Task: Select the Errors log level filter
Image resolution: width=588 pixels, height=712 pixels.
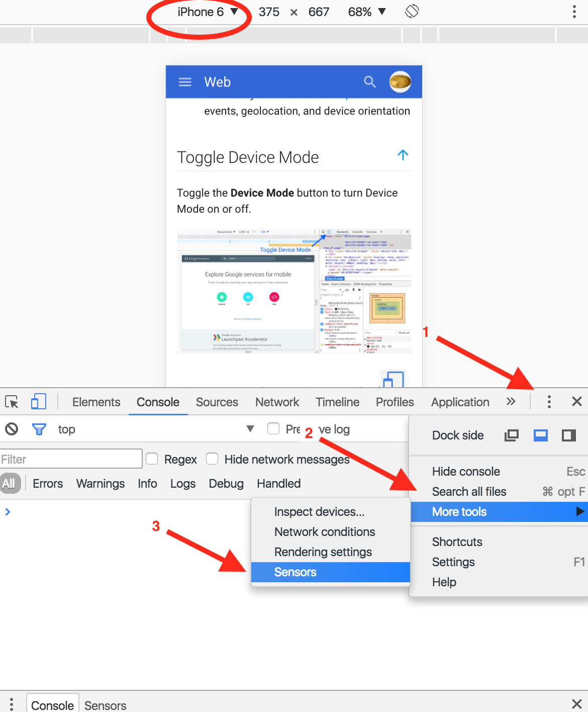Action: click(x=48, y=484)
